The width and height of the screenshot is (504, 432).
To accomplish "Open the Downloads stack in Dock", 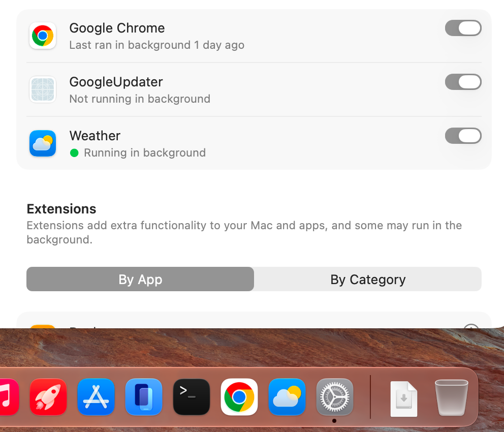I will coord(404,398).
